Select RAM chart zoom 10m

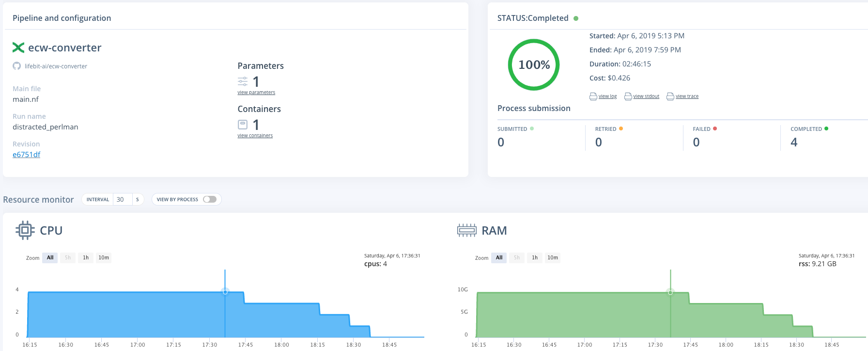553,258
